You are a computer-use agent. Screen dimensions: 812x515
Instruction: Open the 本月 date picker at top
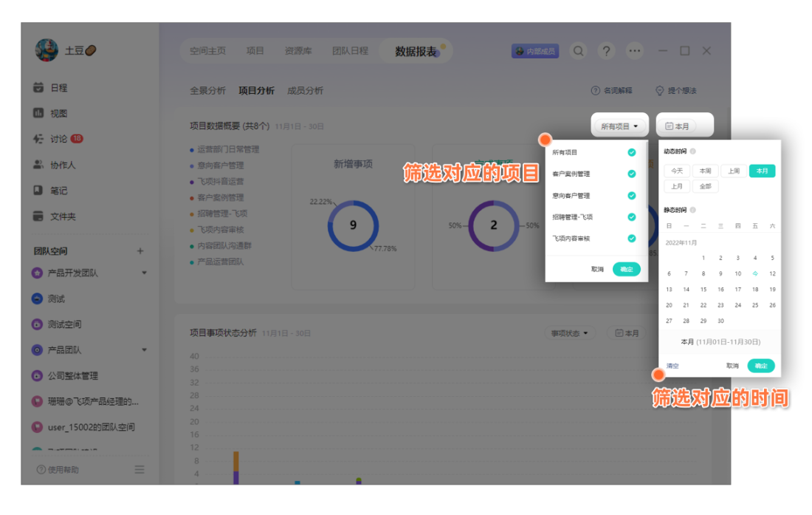[x=678, y=126]
